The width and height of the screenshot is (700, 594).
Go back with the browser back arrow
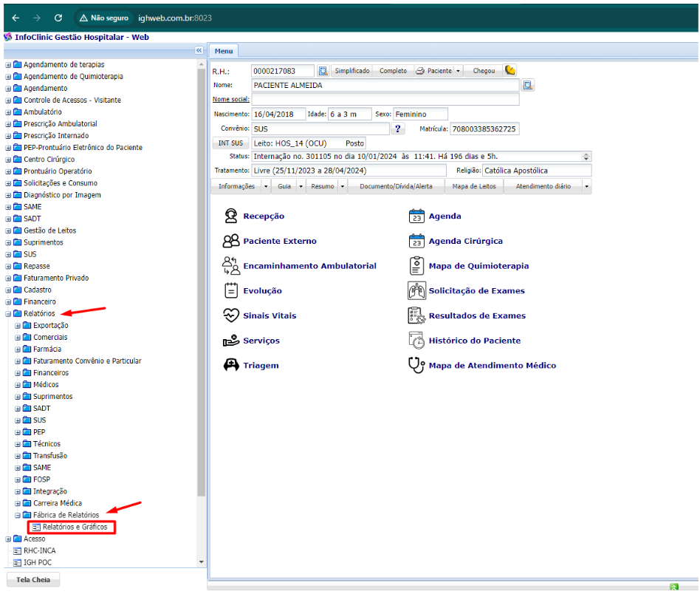pyautogui.click(x=16, y=18)
